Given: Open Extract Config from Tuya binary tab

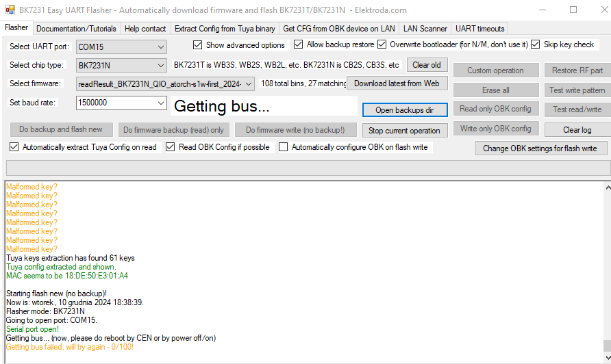Looking at the screenshot, I should pos(225,29).
